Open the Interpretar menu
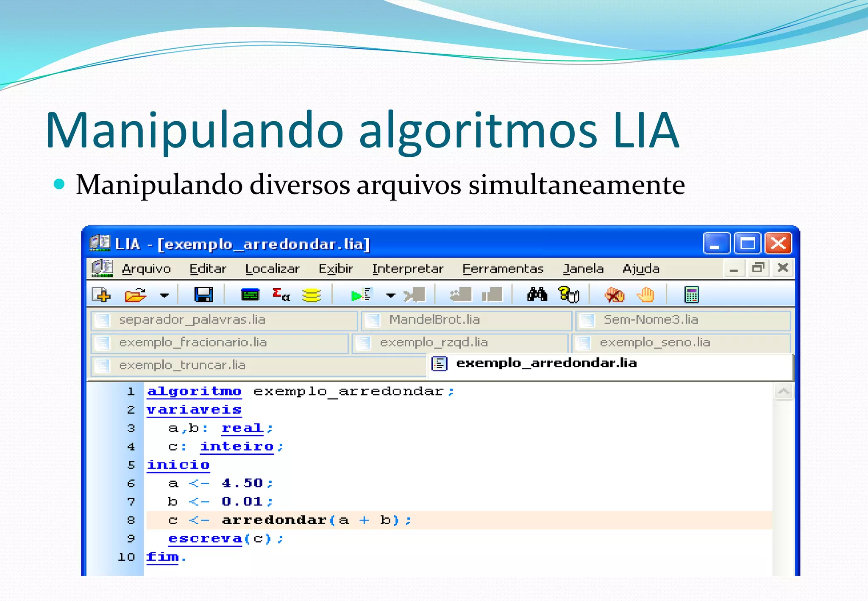This screenshot has width=868, height=601. pos(408,269)
